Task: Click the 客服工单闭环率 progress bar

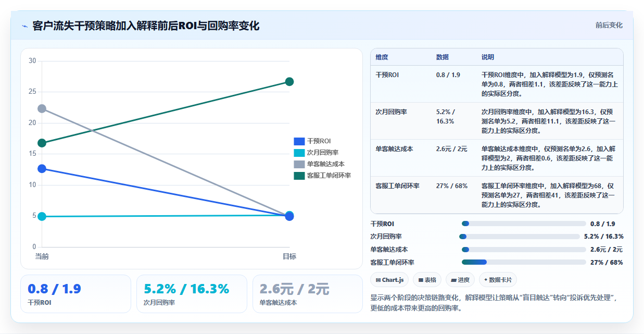Action: click(524, 262)
